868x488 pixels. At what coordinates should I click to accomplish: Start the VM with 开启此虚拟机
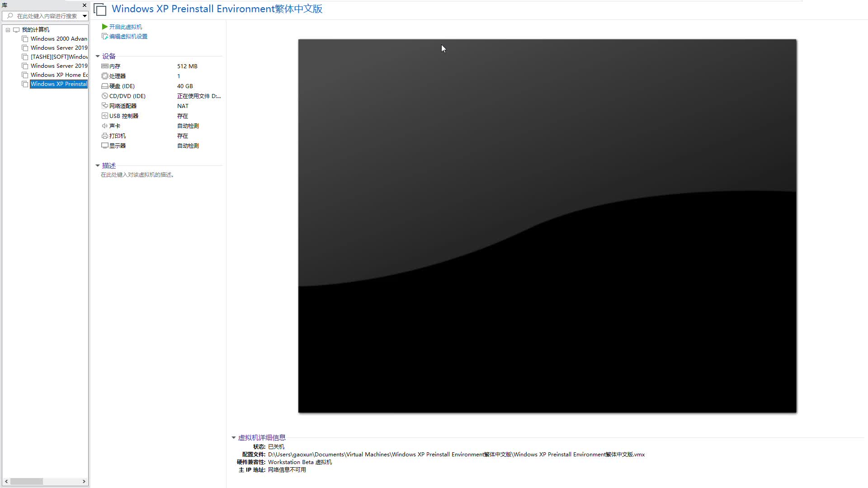pyautogui.click(x=125, y=27)
